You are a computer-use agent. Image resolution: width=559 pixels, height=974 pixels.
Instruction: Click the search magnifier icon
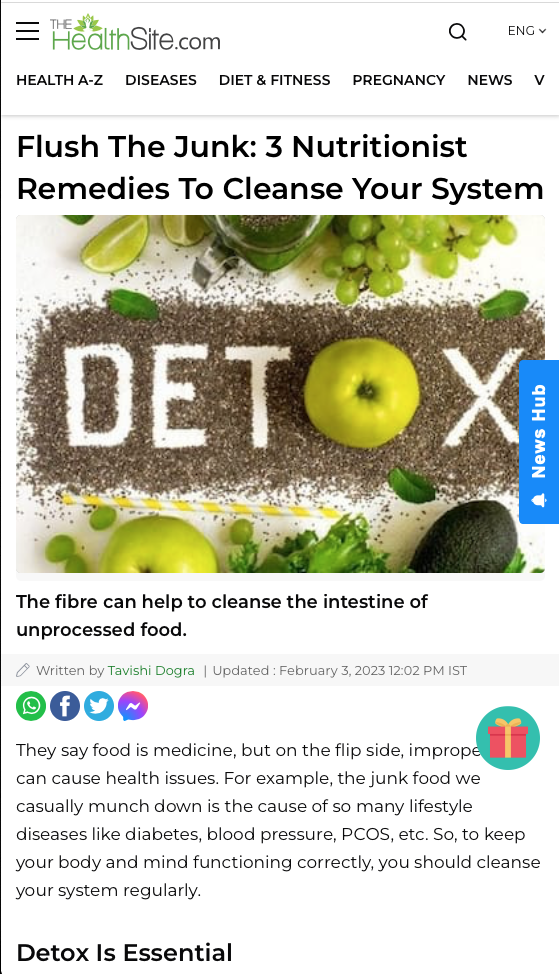[x=458, y=32]
